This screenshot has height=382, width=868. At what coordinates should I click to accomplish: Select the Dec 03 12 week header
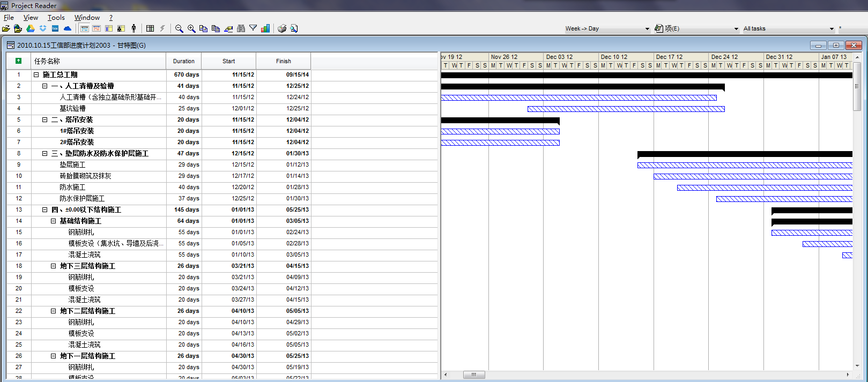(x=570, y=57)
